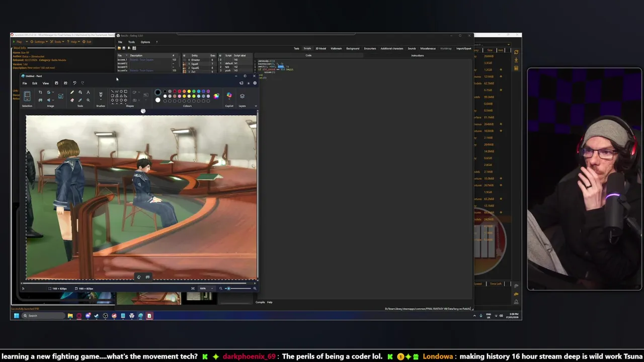Open the Options menu in Deling window
This screenshot has height=362, width=644.
tap(145, 42)
